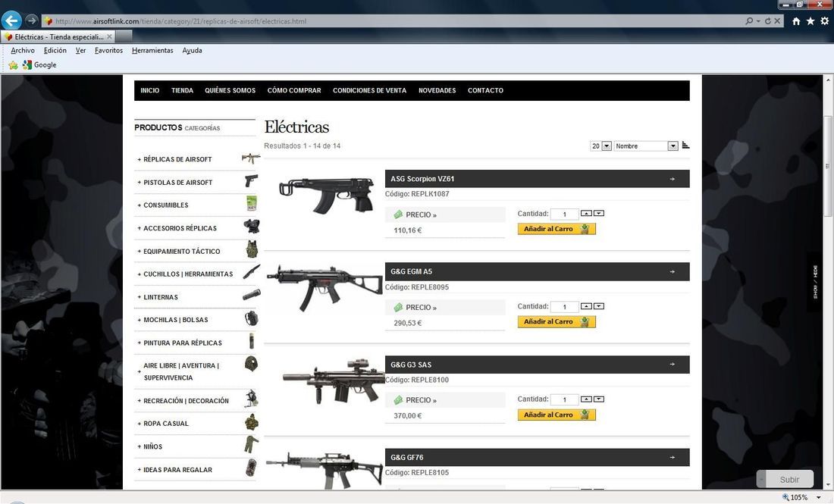Click the browser forward arrow

[x=31, y=20]
